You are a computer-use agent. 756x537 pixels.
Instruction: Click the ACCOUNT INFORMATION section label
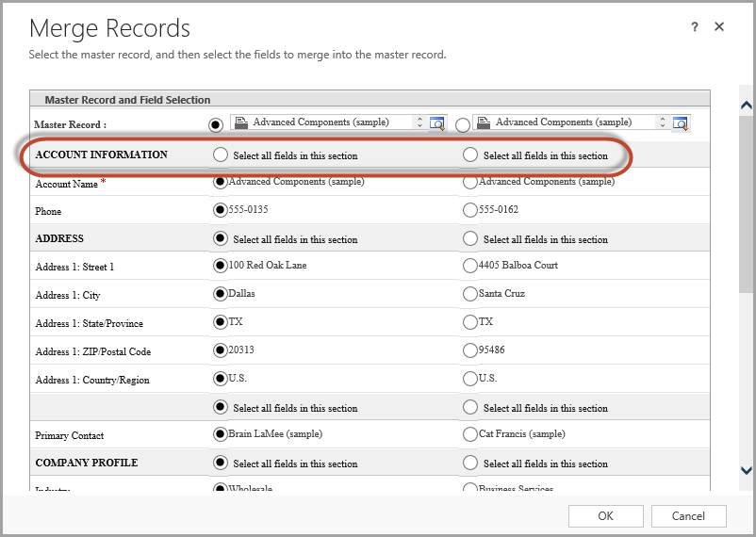pyautogui.click(x=101, y=155)
